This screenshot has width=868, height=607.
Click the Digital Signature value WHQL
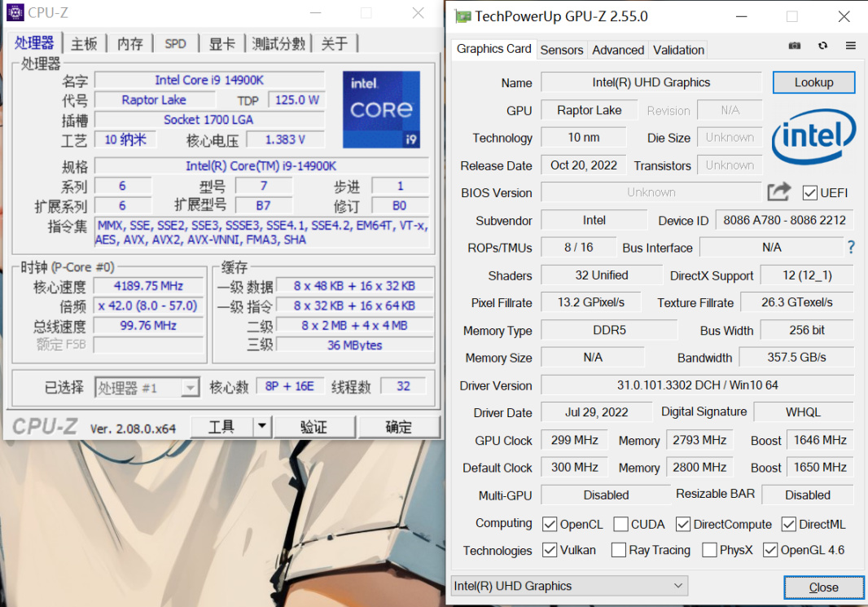coord(803,412)
